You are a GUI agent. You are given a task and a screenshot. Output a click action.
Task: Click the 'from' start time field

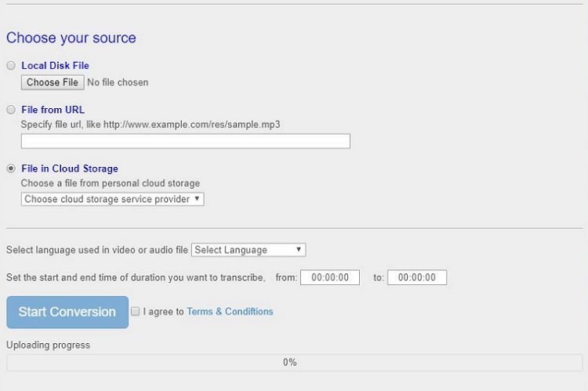(329, 277)
